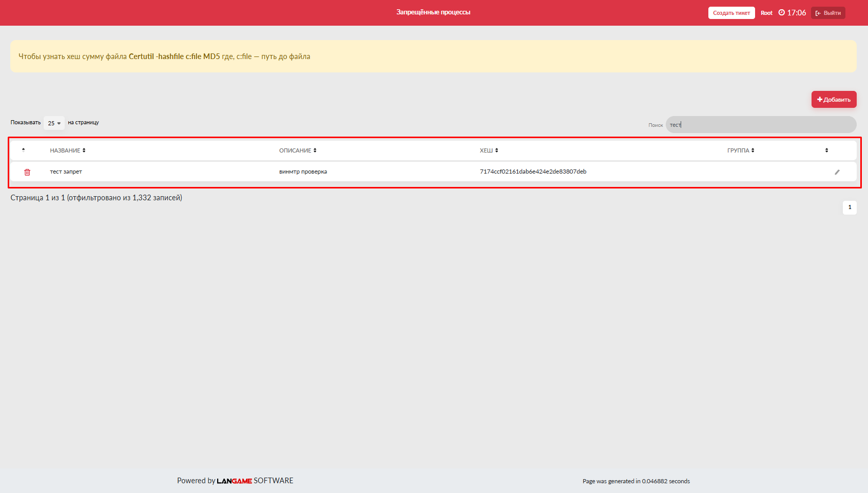
Task: Click the на страницу label
Action: tap(83, 122)
